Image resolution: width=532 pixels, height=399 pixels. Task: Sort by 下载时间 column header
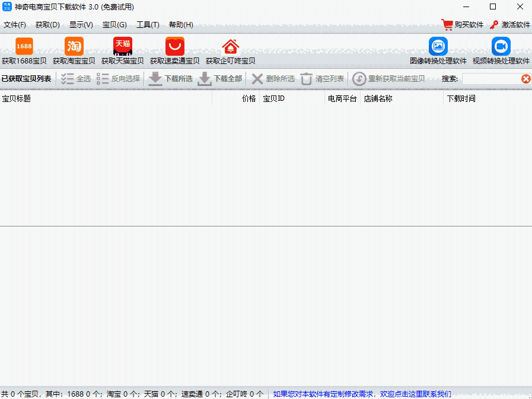click(x=488, y=98)
